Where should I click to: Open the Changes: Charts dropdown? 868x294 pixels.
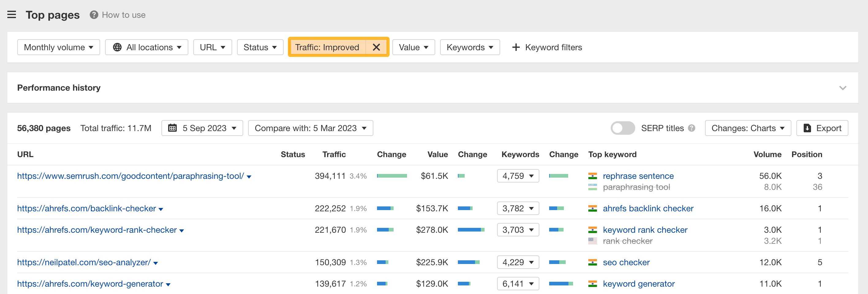(748, 128)
